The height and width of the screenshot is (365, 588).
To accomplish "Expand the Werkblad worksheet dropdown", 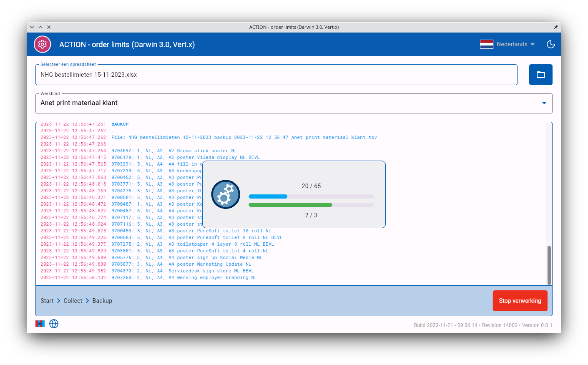I will pos(544,103).
